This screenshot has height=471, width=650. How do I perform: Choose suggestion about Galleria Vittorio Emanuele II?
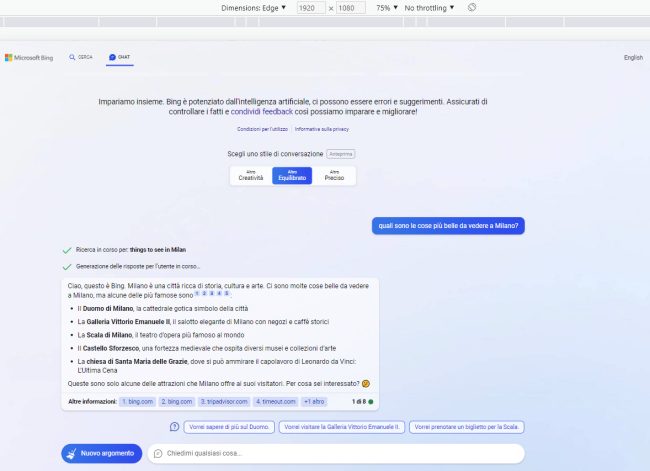(x=342, y=427)
